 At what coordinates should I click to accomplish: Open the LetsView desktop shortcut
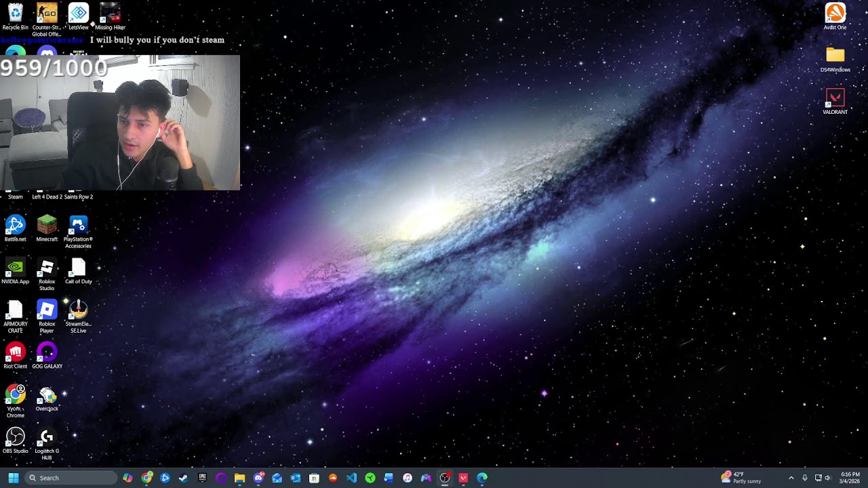[79, 17]
